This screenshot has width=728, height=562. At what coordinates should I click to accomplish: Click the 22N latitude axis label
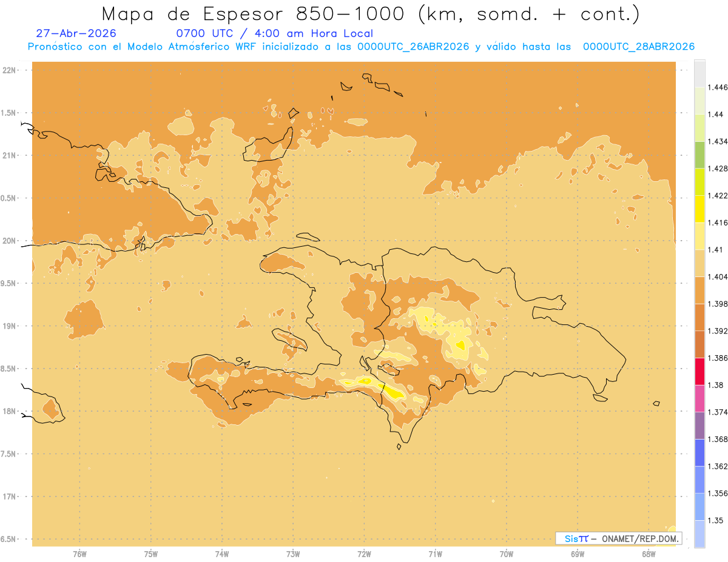point(10,70)
